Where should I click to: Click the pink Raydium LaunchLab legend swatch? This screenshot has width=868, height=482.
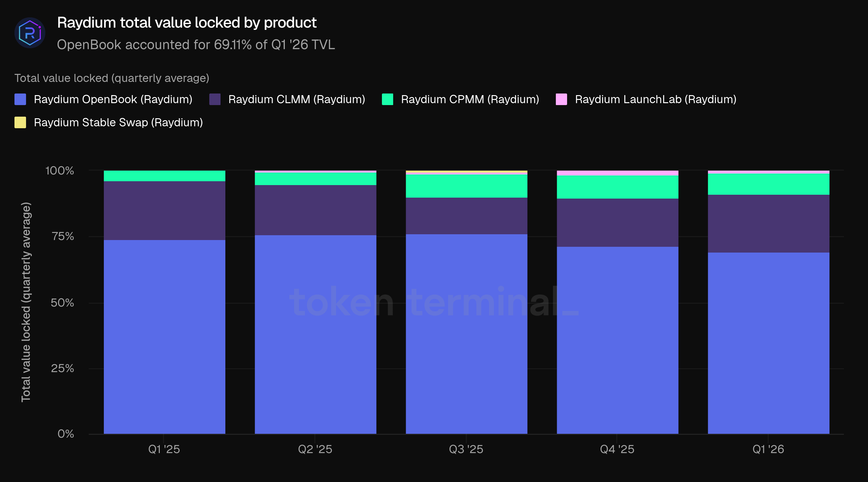(561, 99)
